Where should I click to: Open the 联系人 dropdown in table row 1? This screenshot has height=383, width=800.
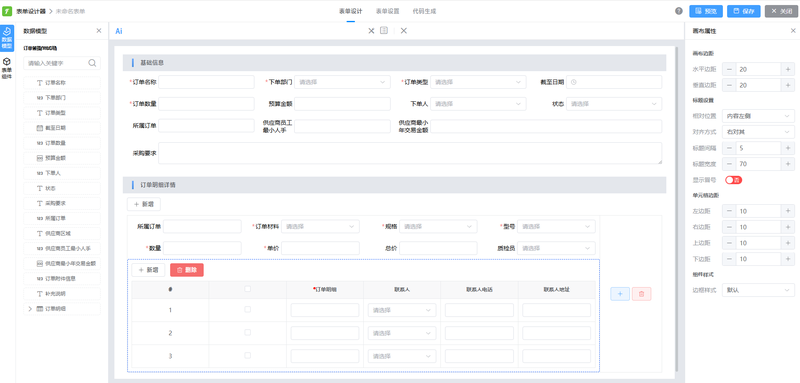[x=402, y=310]
